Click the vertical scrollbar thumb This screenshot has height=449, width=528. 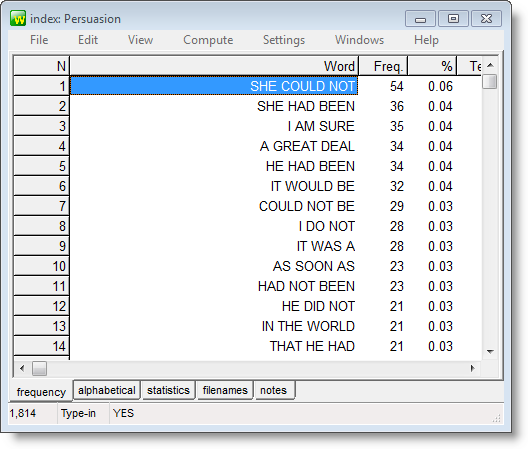pyautogui.click(x=490, y=82)
